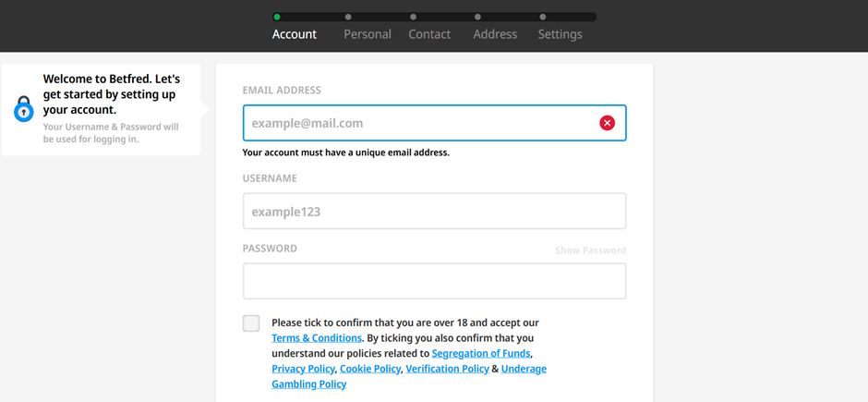Click the 'Welcome to Betfred' heading text
This screenshot has width=868, height=402.
click(112, 94)
